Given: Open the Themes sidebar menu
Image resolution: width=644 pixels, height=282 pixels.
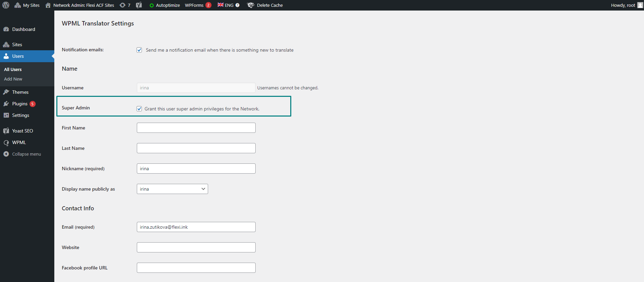Looking at the screenshot, I should pyautogui.click(x=20, y=92).
